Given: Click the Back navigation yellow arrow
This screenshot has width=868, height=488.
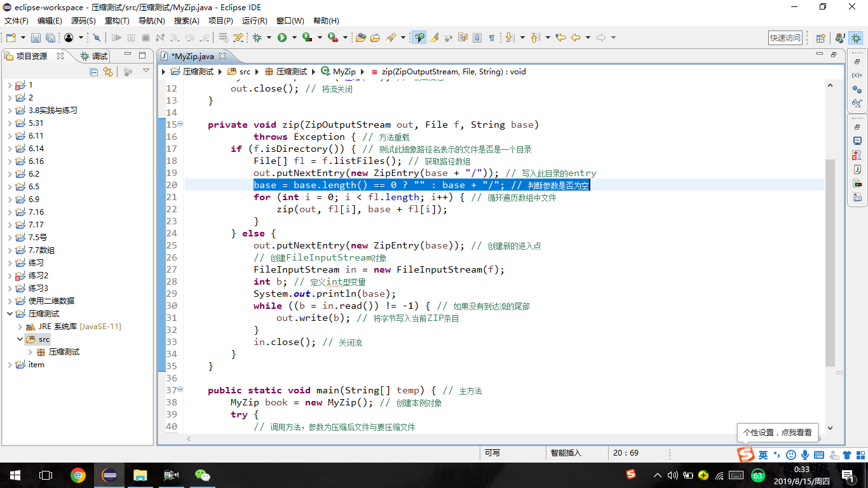Looking at the screenshot, I should coord(575,37).
